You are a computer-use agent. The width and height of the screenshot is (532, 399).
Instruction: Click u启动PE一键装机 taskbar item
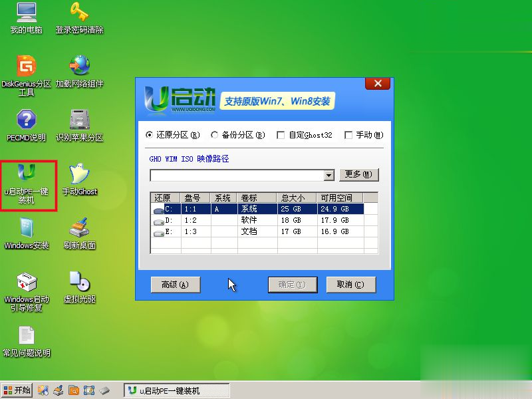click(177, 390)
